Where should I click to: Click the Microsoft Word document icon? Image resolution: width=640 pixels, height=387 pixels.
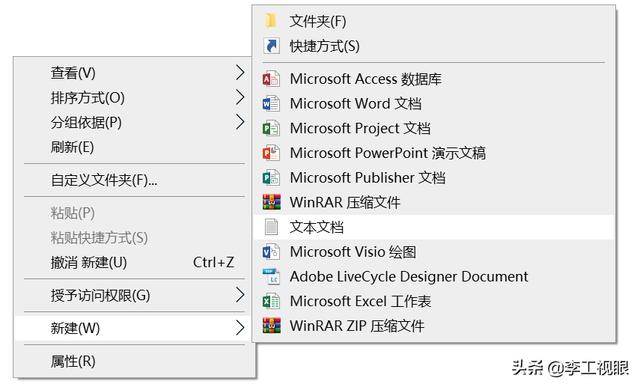coord(271,104)
